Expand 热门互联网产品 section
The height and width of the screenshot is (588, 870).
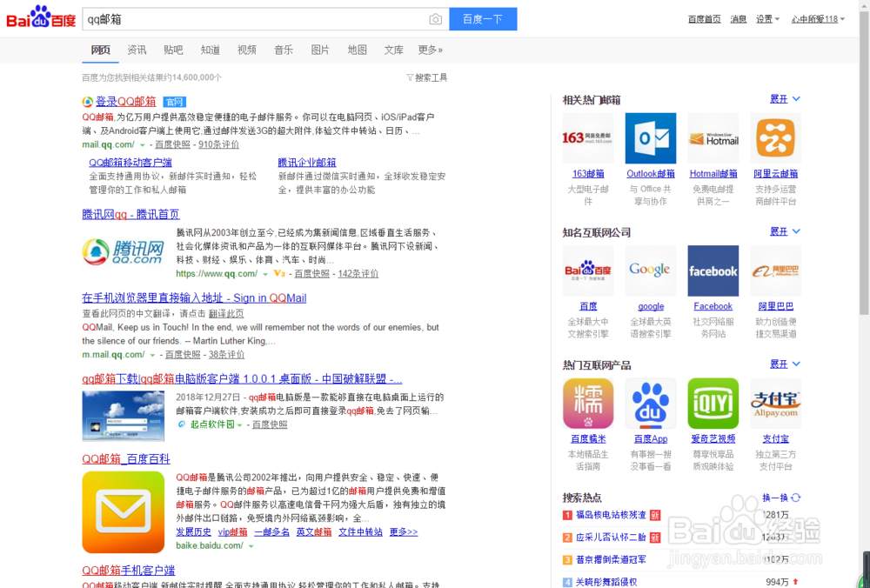[x=785, y=364]
